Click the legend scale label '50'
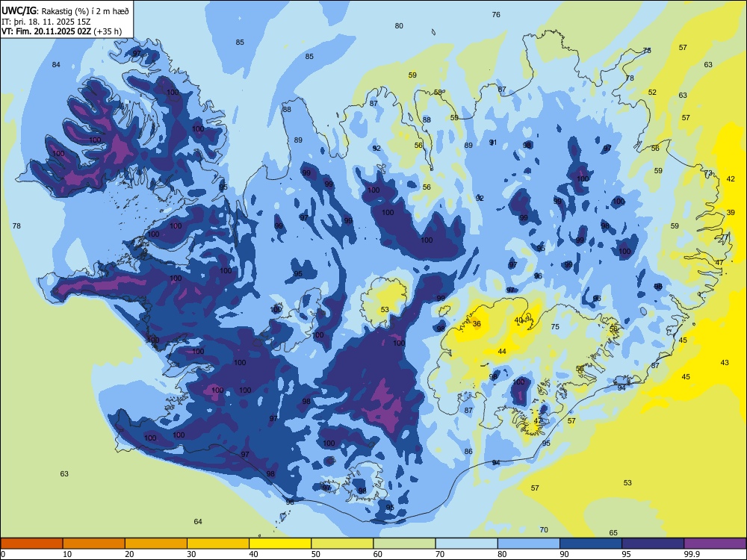Viewport: 747px width, 560px height. pyautogui.click(x=316, y=554)
